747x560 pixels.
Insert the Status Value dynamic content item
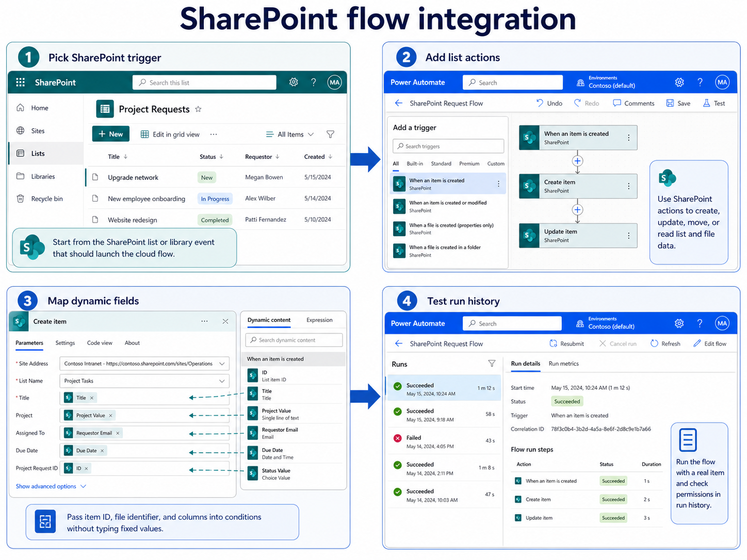pyautogui.click(x=294, y=474)
